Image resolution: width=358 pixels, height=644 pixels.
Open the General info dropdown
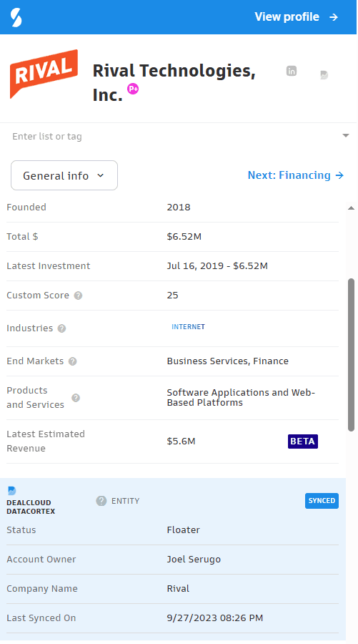click(64, 175)
